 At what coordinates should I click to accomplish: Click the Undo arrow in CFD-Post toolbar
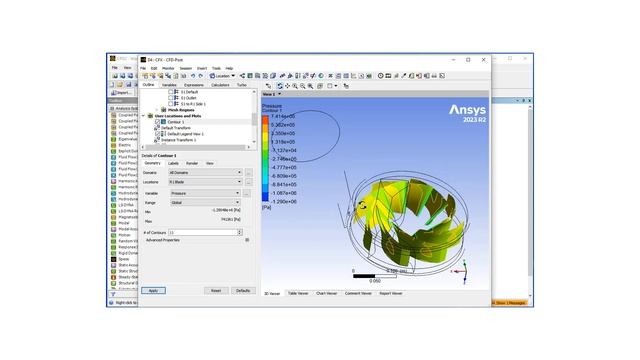click(193, 76)
